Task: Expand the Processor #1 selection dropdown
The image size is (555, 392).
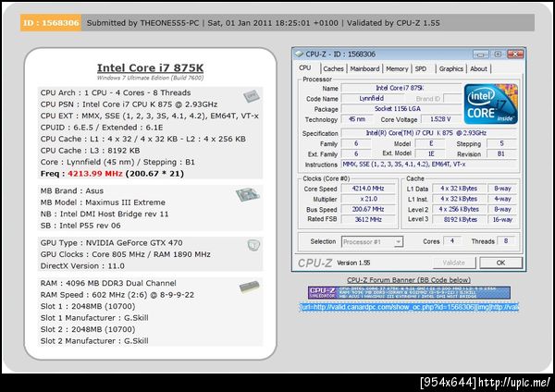Action: click(398, 242)
